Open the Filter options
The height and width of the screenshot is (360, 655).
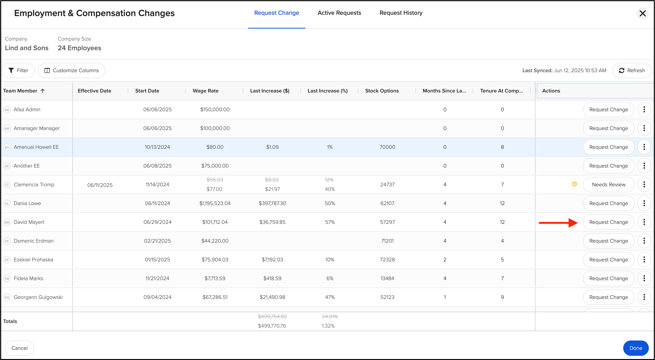18,71
